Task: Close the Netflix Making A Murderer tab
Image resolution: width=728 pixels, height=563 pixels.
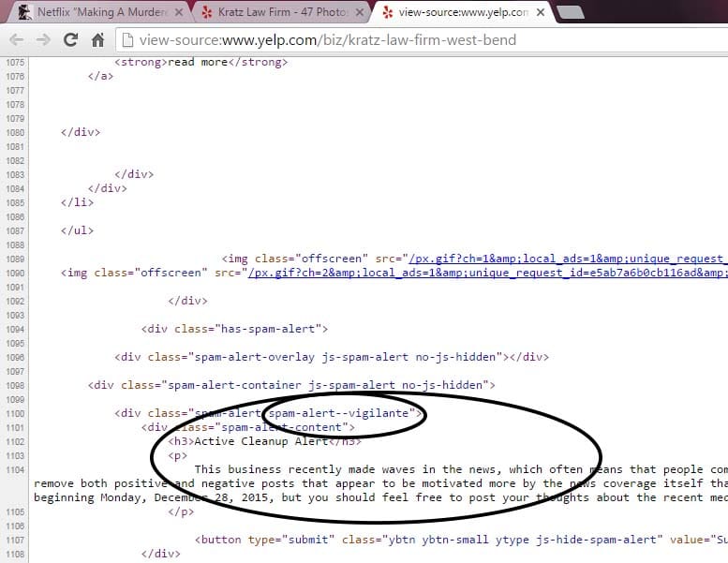Action: click(178, 12)
